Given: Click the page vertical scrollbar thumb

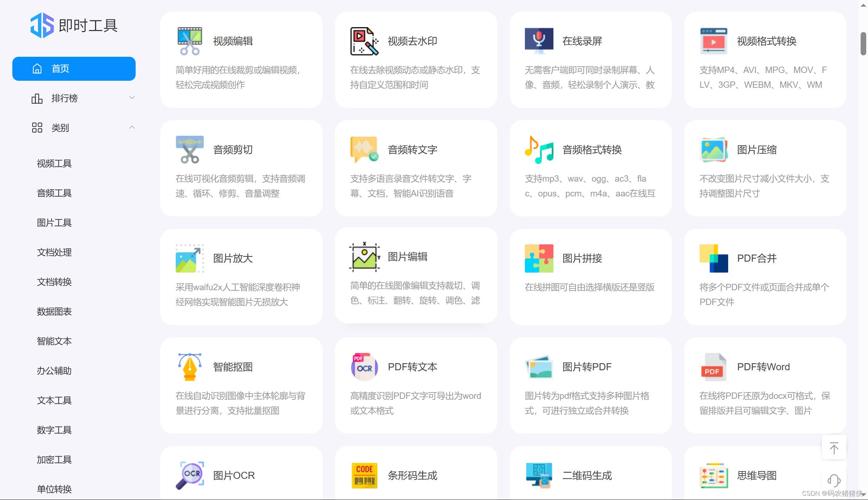Looking at the screenshot, I should coord(863,44).
